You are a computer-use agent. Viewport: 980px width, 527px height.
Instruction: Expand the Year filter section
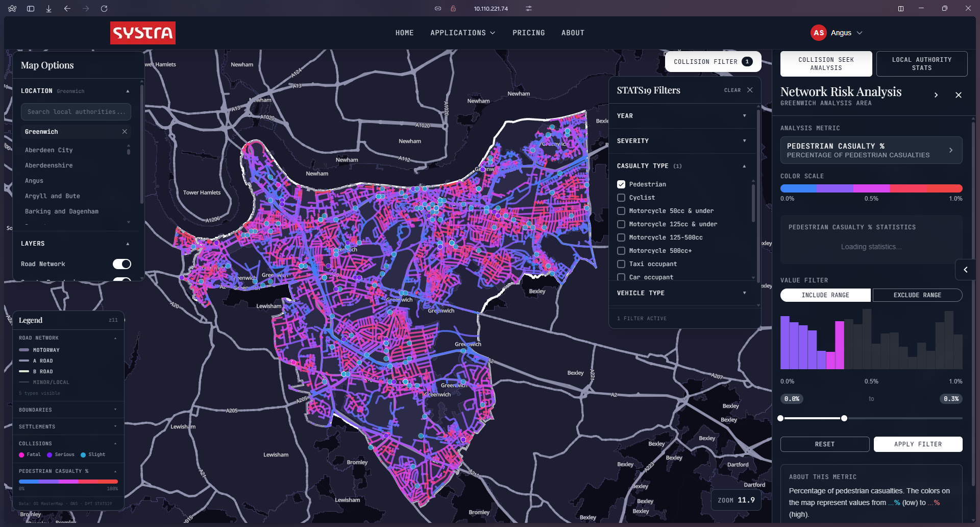pos(681,116)
